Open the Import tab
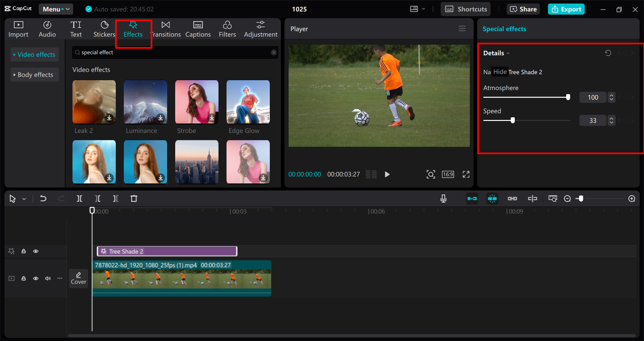The width and height of the screenshot is (644, 341). (18, 29)
